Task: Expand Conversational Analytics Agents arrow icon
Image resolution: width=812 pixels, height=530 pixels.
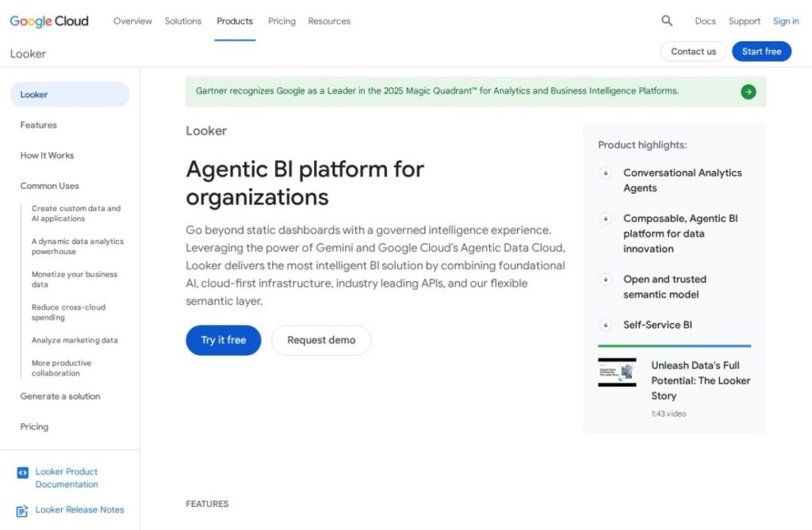Action: point(605,173)
